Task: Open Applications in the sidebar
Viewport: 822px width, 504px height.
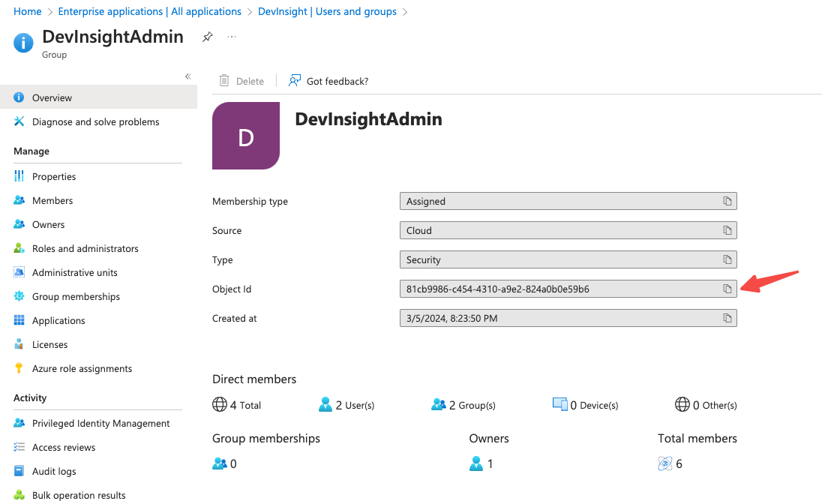Action: pos(58,320)
